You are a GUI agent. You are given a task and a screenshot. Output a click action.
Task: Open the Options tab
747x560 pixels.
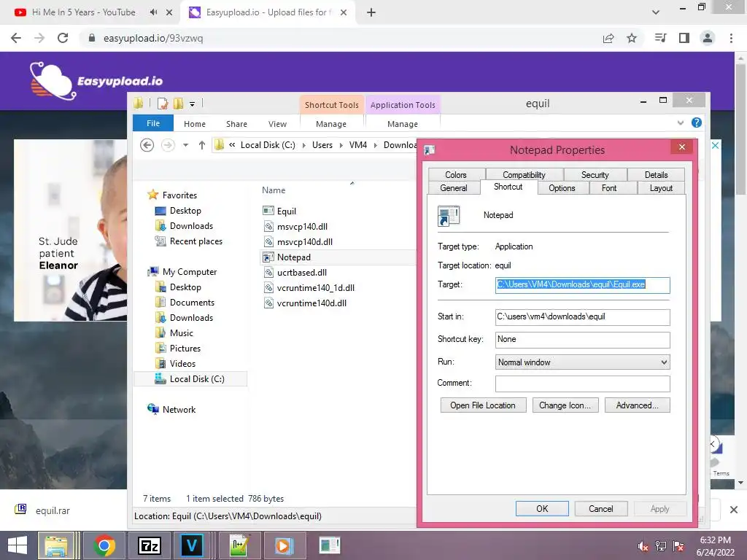click(562, 187)
